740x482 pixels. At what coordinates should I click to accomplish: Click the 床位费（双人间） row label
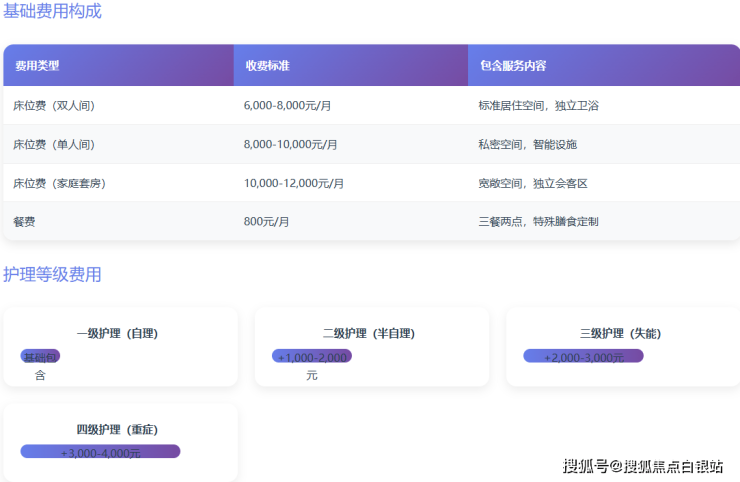pyautogui.click(x=54, y=105)
